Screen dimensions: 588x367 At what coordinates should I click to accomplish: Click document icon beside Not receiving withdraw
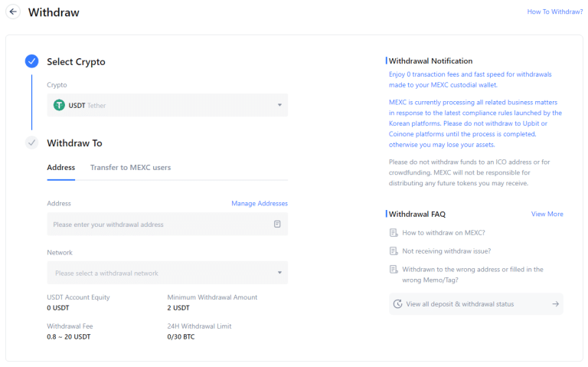[x=394, y=251]
